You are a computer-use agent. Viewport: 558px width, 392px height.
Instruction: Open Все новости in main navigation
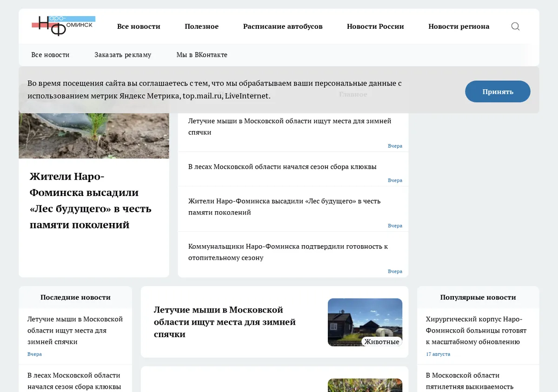tap(139, 26)
